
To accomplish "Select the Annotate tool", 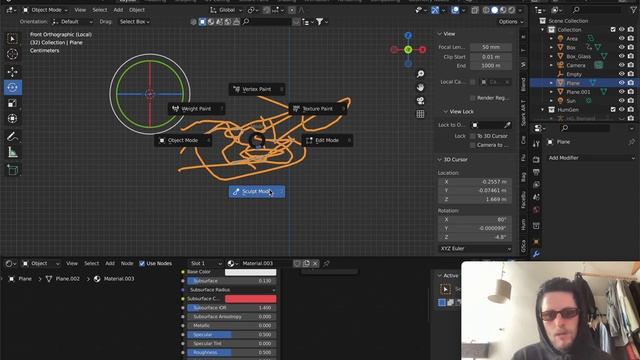I will tap(13, 137).
